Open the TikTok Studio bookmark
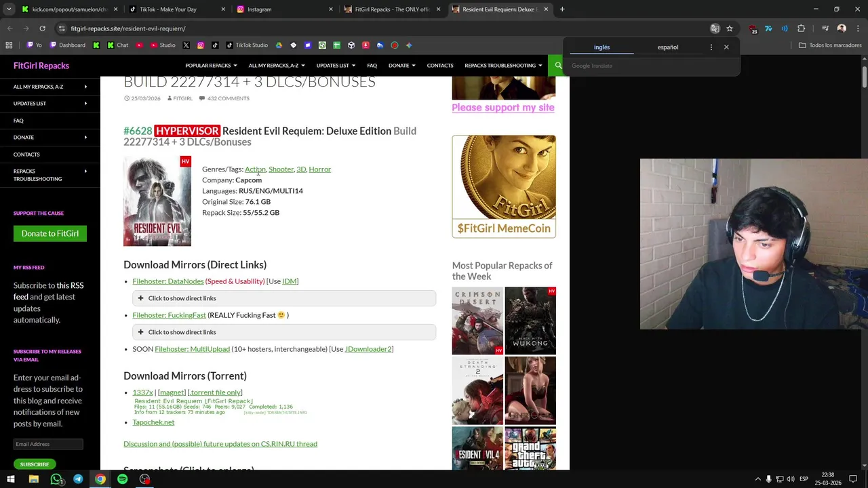 coord(247,45)
